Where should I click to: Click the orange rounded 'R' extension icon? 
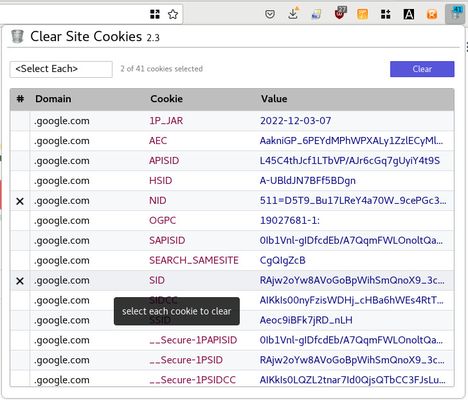[x=432, y=14]
